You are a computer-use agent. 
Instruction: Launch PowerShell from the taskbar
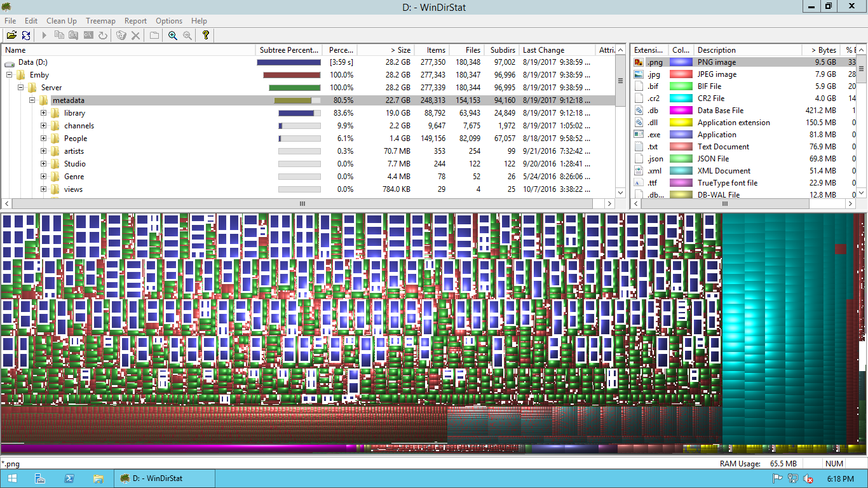tap(69, 479)
